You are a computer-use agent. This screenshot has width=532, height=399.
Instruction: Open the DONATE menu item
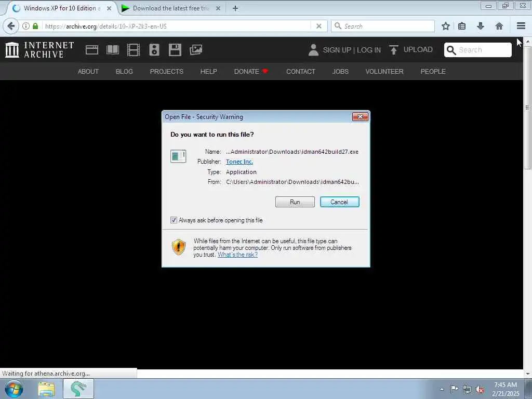(251, 72)
